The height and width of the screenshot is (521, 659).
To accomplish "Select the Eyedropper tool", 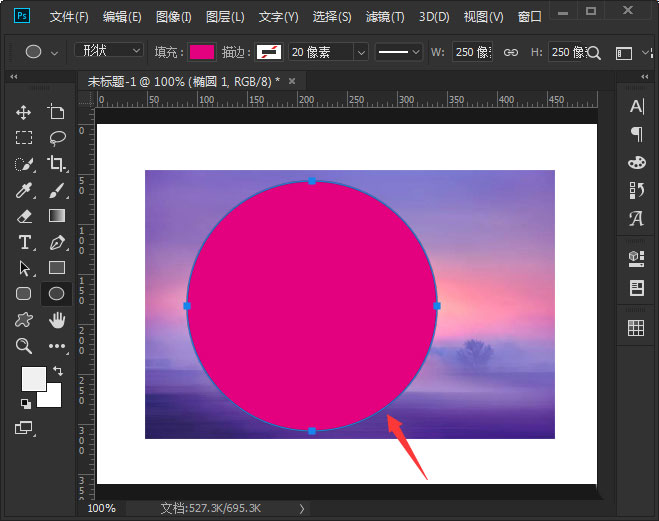I will point(24,190).
